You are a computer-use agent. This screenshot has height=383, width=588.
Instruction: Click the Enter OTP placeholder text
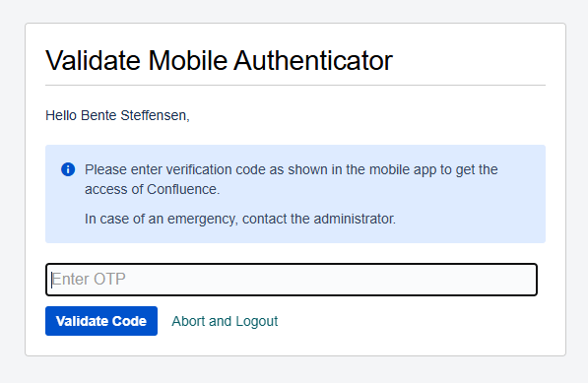click(x=89, y=280)
